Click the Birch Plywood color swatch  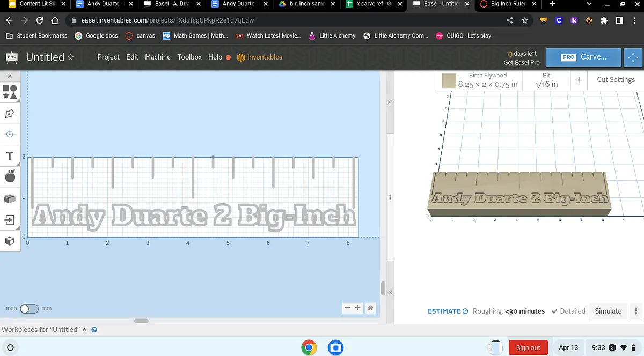point(449,80)
